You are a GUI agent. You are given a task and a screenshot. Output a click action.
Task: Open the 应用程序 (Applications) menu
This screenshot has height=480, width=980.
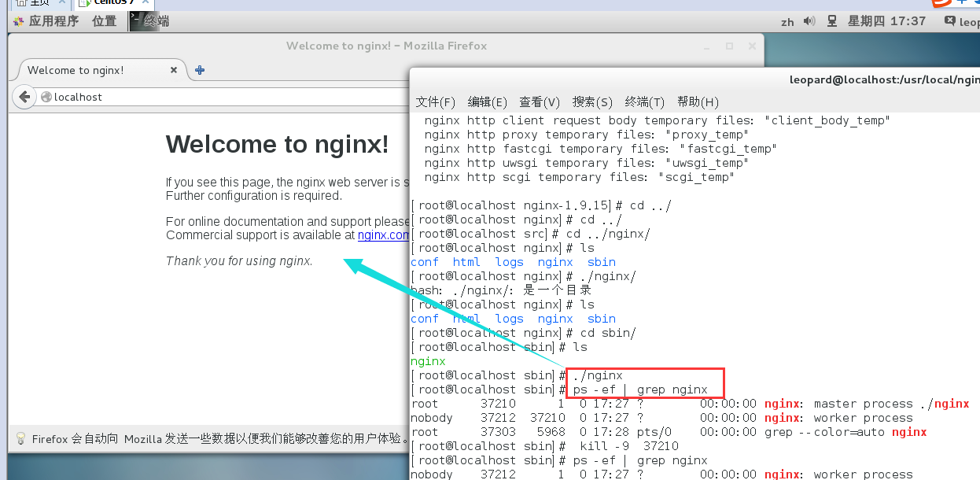pyautogui.click(x=53, y=21)
